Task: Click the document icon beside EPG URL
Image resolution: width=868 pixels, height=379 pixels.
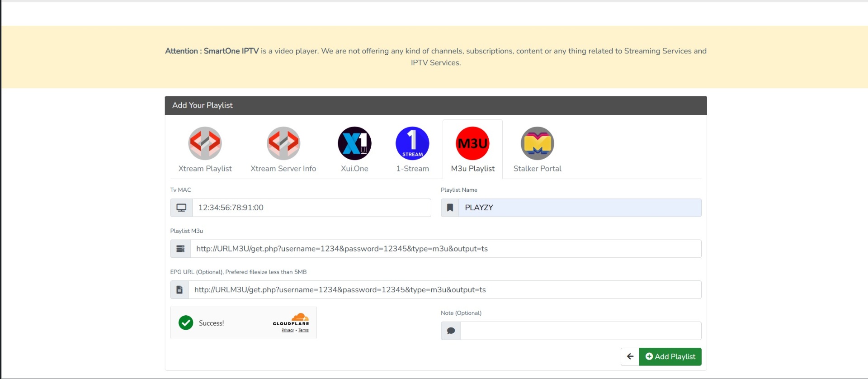Action: (179, 290)
